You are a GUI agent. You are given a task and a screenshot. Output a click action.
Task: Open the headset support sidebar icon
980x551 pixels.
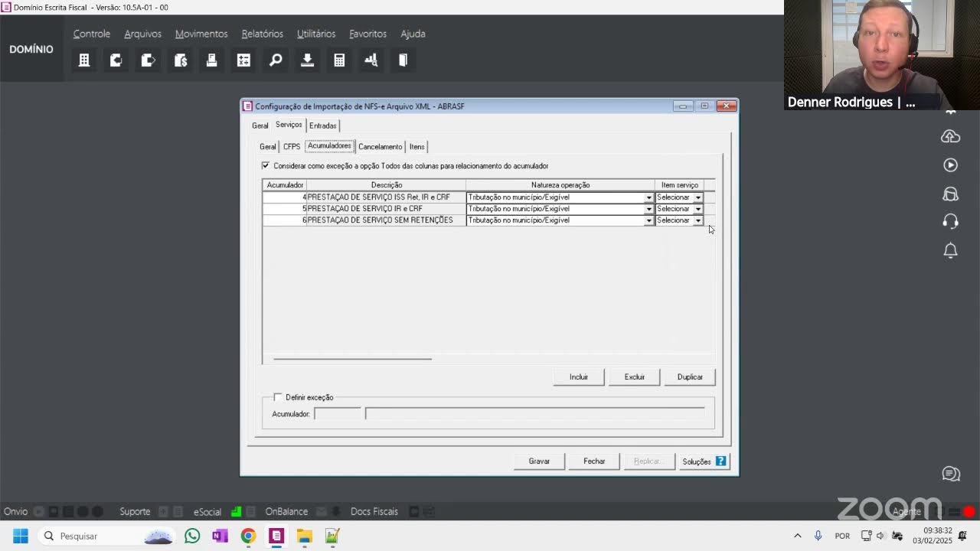[x=950, y=222]
